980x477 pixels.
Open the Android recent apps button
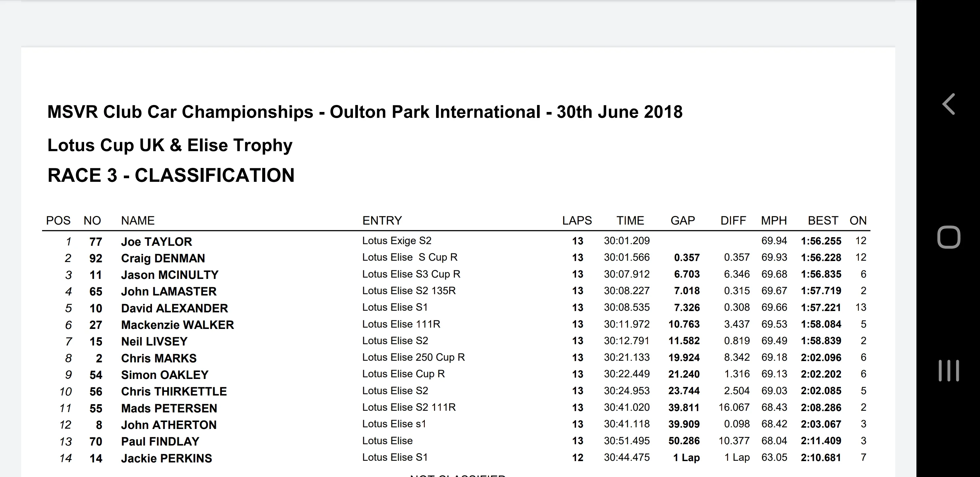tap(949, 370)
